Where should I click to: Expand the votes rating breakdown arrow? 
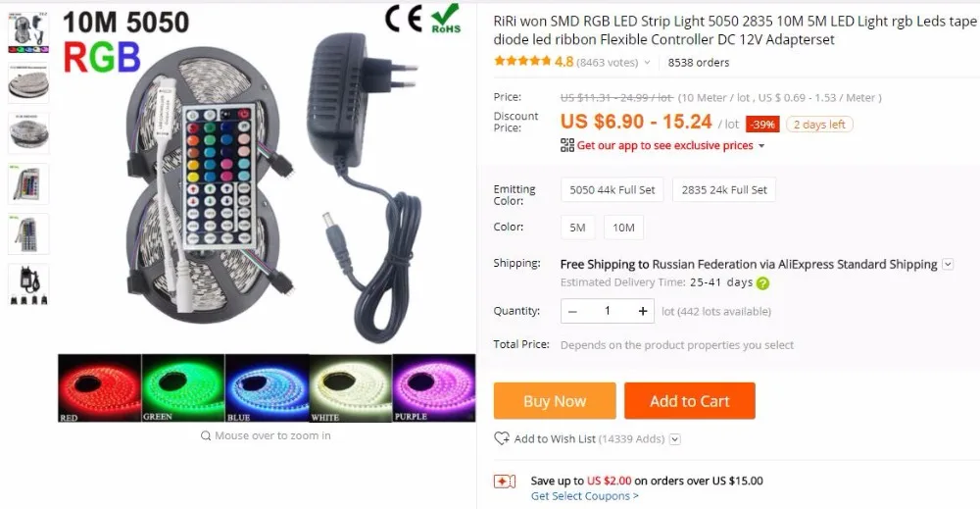(647, 63)
